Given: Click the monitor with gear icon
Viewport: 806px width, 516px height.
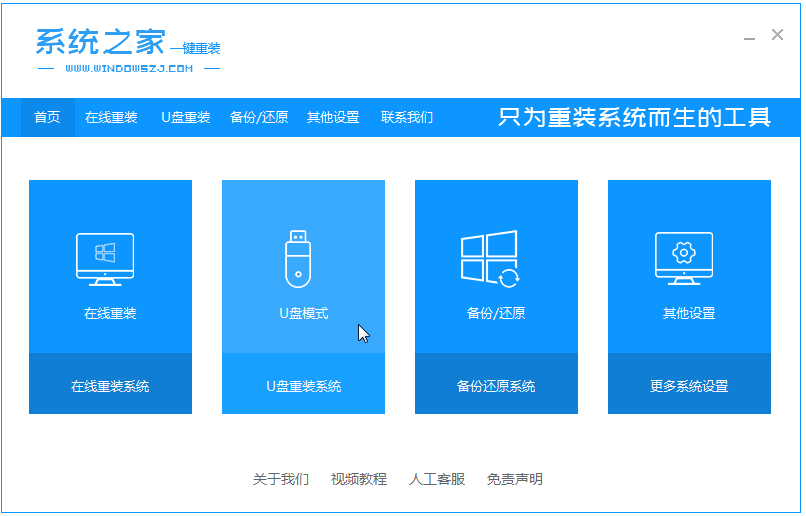Looking at the screenshot, I should (x=684, y=259).
